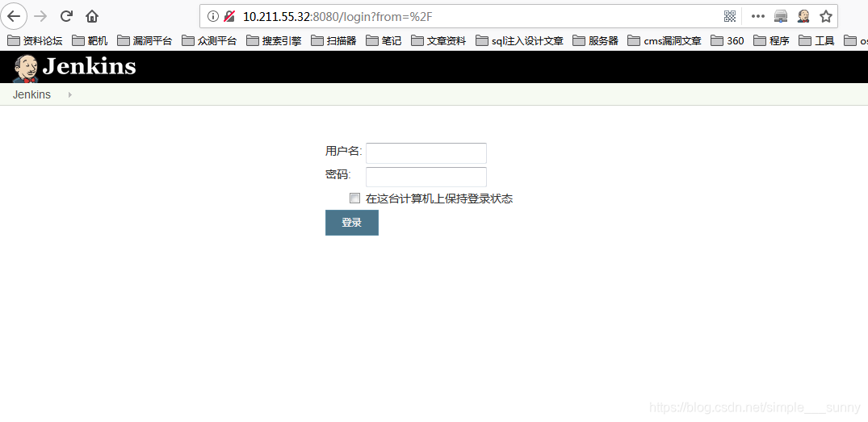Image resolution: width=868 pixels, height=422 pixels.
Task: Click the insecure connection lock icon
Action: pos(229,17)
